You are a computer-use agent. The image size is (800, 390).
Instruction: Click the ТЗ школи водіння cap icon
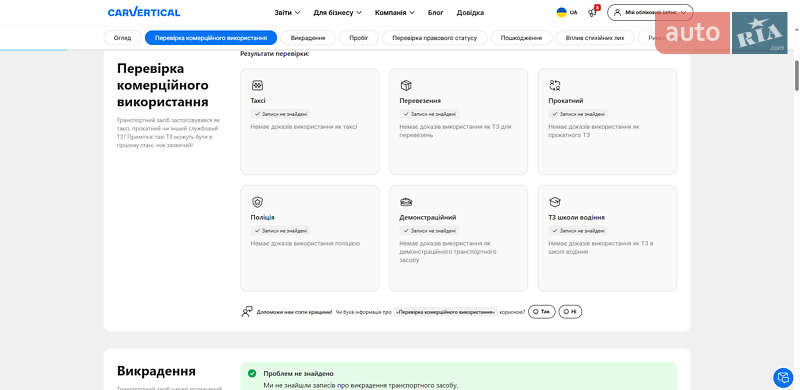[x=555, y=202]
